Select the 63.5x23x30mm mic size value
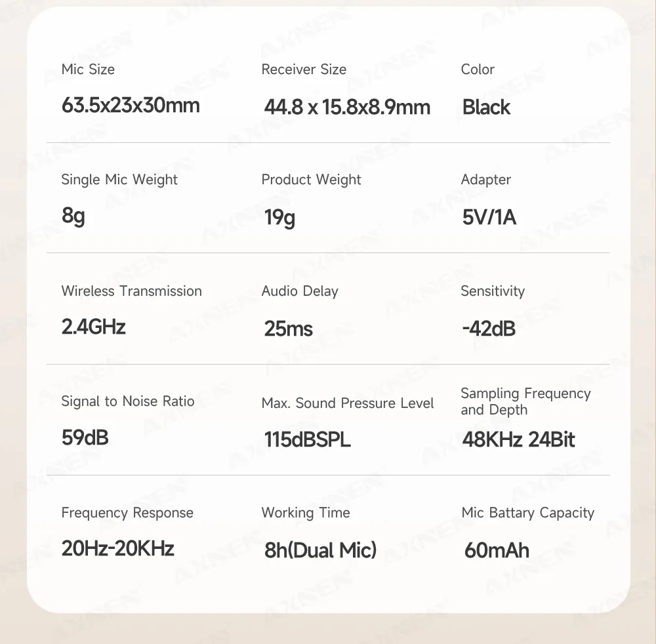Viewport: 656px width, 644px height. (x=131, y=106)
